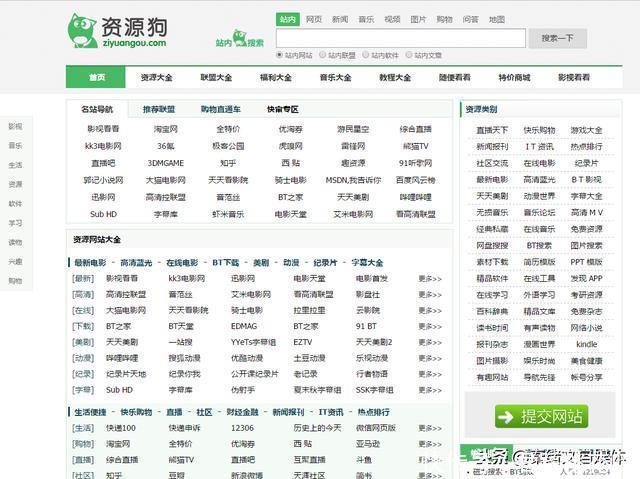Screen dimensions: 640x479
Task: Open the 3DMGAME link
Action: pyautogui.click(x=166, y=163)
